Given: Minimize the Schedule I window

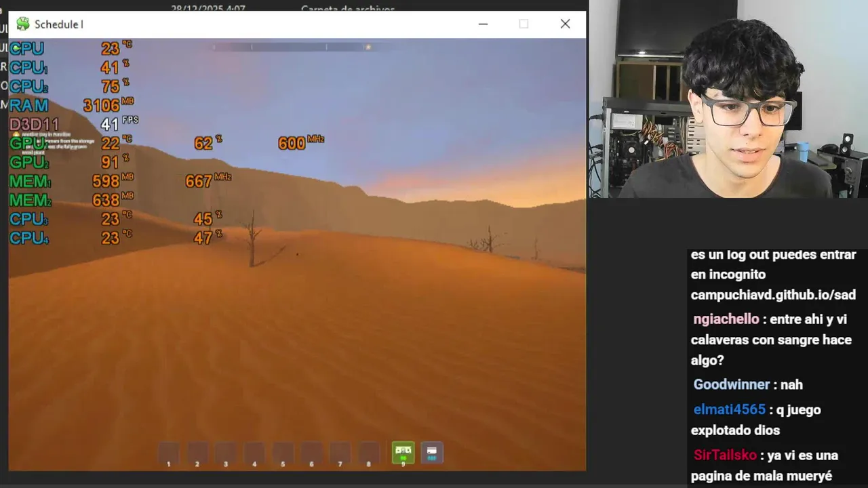Looking at the screenshot, I should tap(483, 24).
